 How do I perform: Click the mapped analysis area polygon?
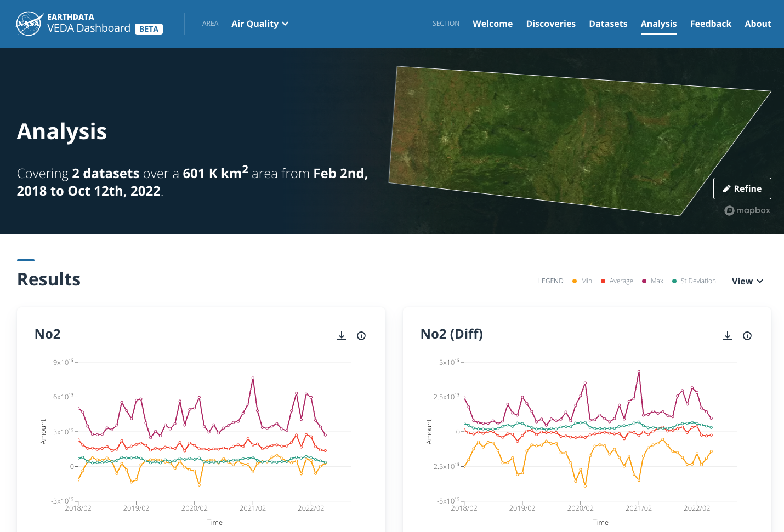click(576, 137)
